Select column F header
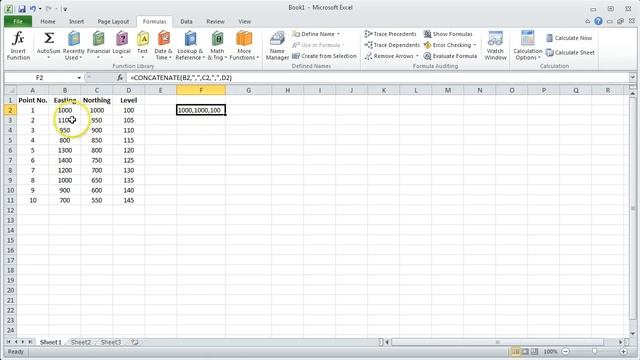The height and width of the screenshot is (360, 640). [x=201, y=90]
